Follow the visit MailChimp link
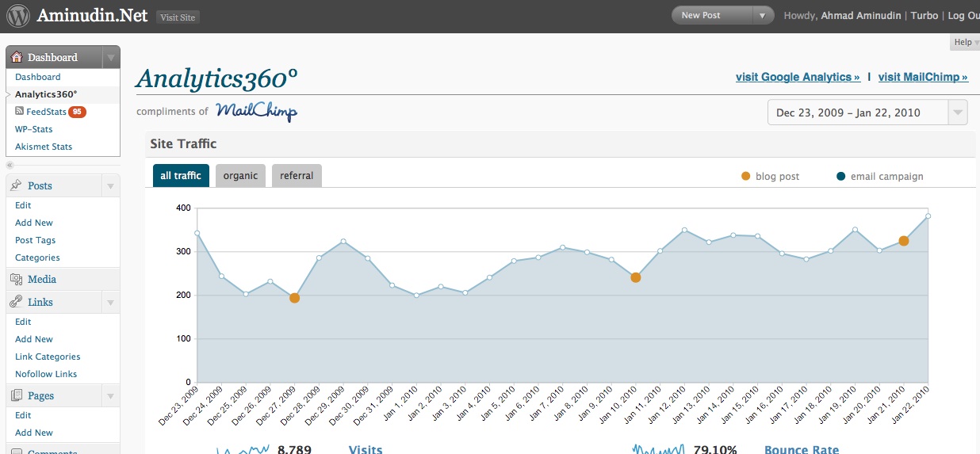This screenshot has height=454, width=980. pyautogui.click(x=923, y=77)
